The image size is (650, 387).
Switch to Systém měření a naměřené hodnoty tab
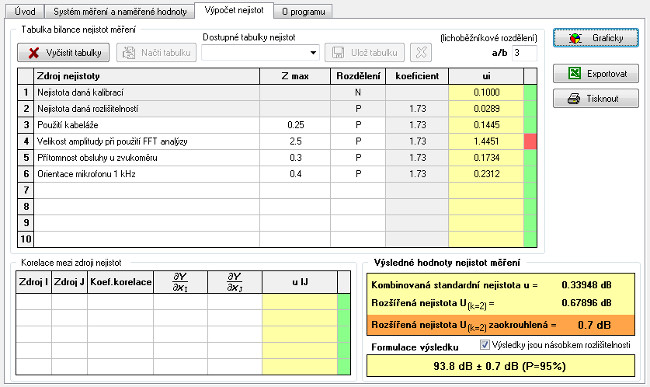(x=120, y=11)
